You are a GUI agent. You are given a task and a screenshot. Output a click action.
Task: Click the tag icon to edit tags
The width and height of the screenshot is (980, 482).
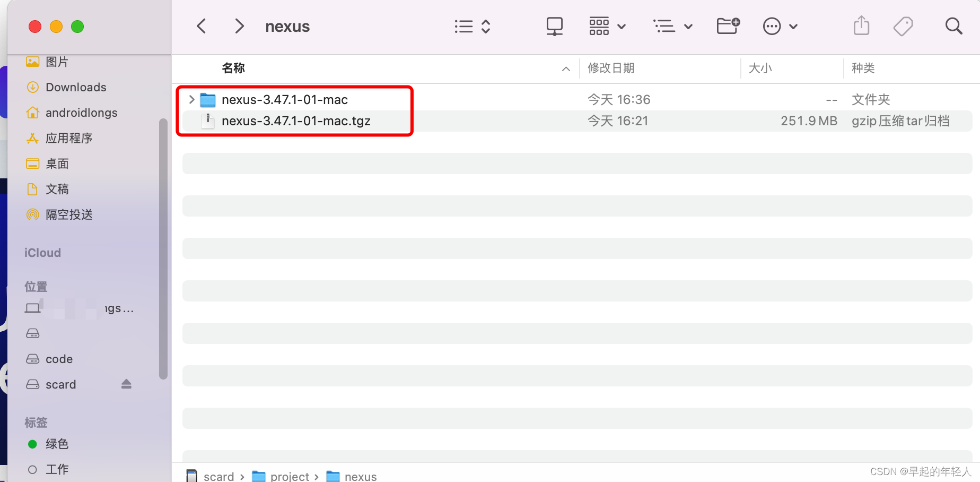903,26
